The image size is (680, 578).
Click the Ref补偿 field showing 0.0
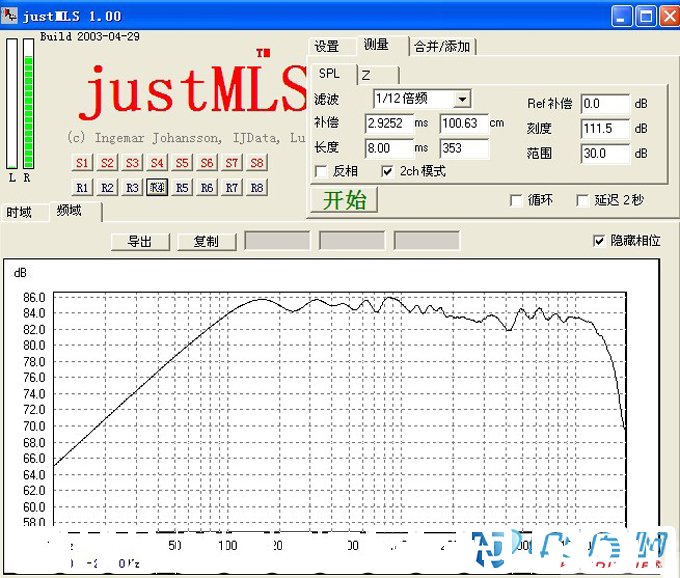(605, 104)
